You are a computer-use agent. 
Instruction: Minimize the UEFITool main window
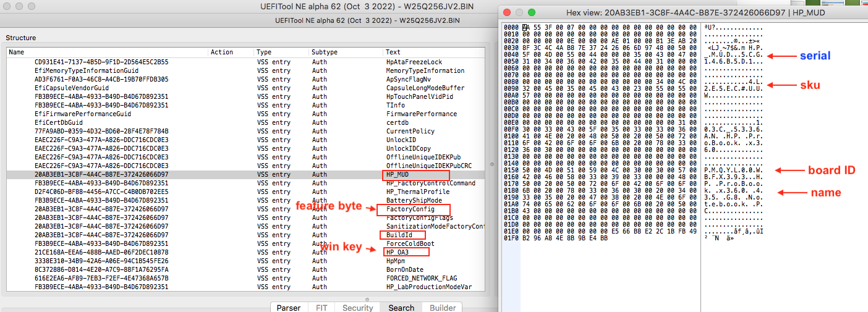[19, 5]
